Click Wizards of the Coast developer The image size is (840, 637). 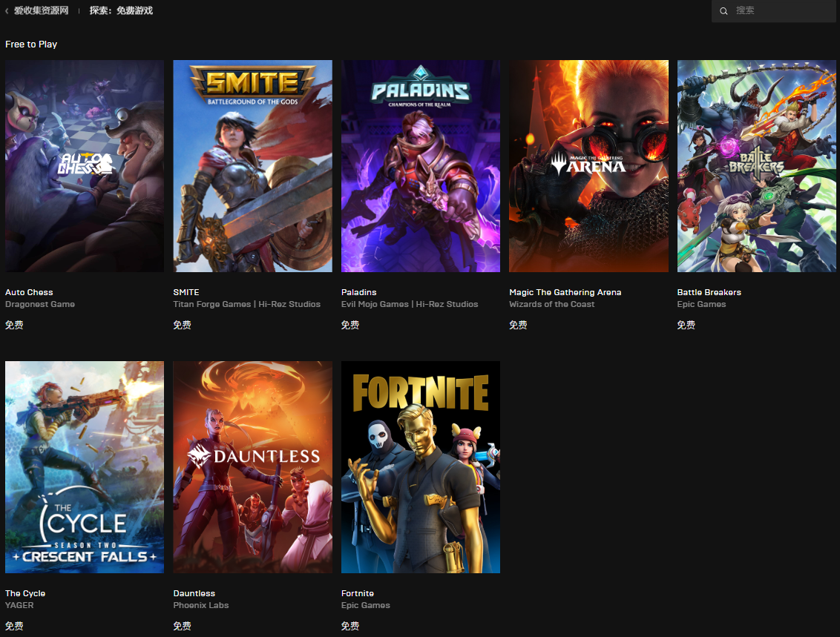552,304
